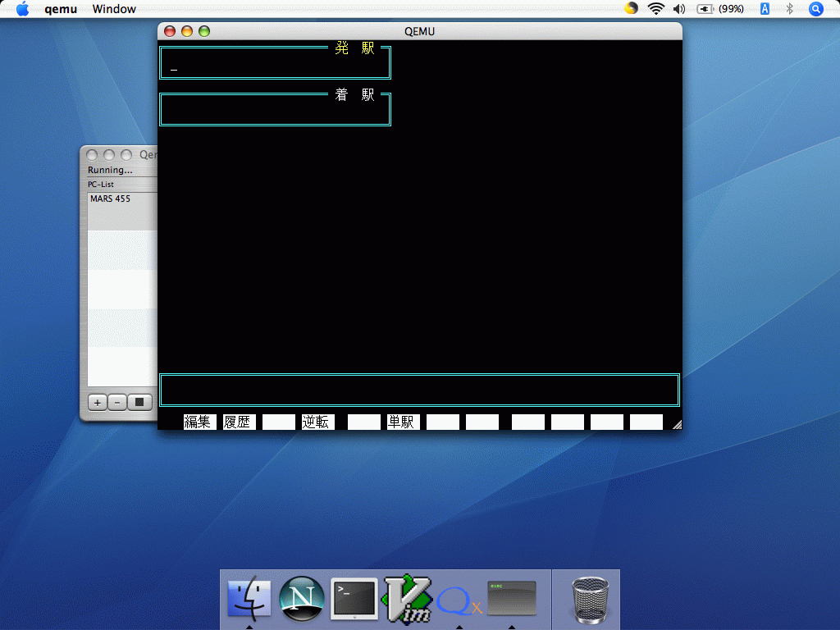
Task: Open Spotlight search icon
Action: click(x=816, y=8)
